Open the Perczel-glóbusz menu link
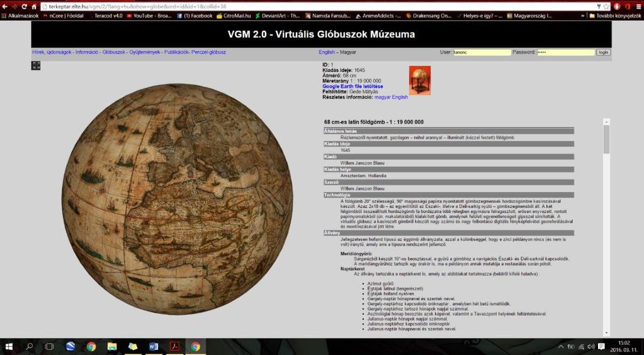 [x=208, y=52]
